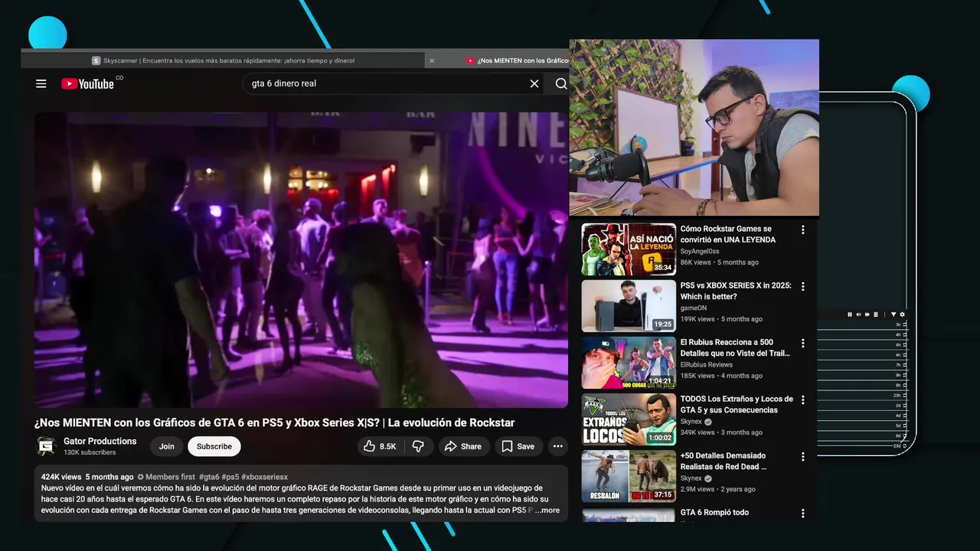This screenshot has width=980, height=551.
Task: Open the PS5 vs XBOX SERIES X thumbnail
Action: pyautogui.click(x=629, y=306)
